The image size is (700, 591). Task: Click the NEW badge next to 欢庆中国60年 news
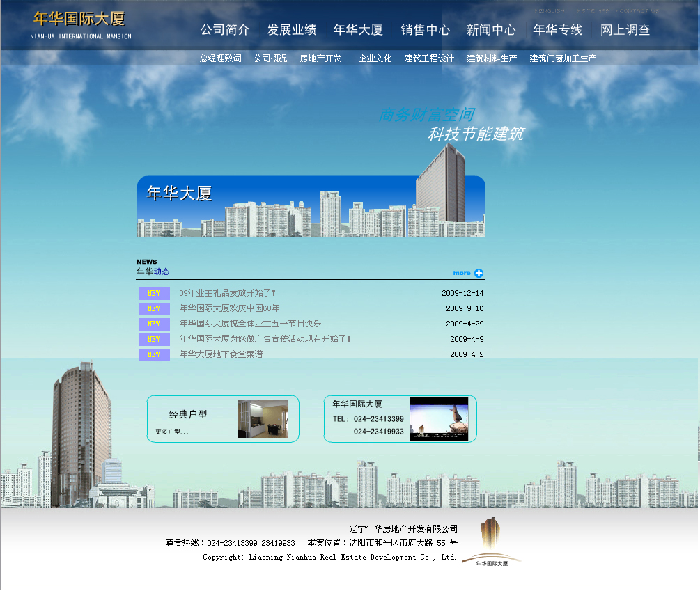[154, 308]
